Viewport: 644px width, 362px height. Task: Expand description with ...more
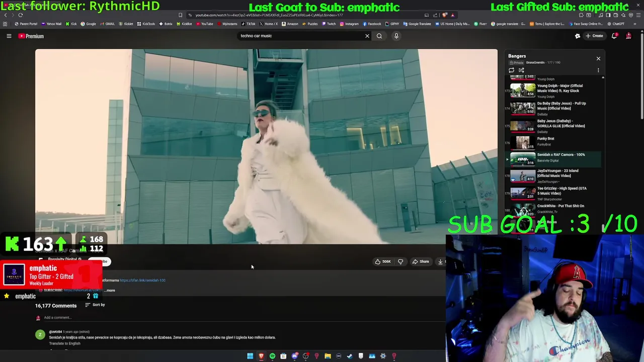(110, 290)
